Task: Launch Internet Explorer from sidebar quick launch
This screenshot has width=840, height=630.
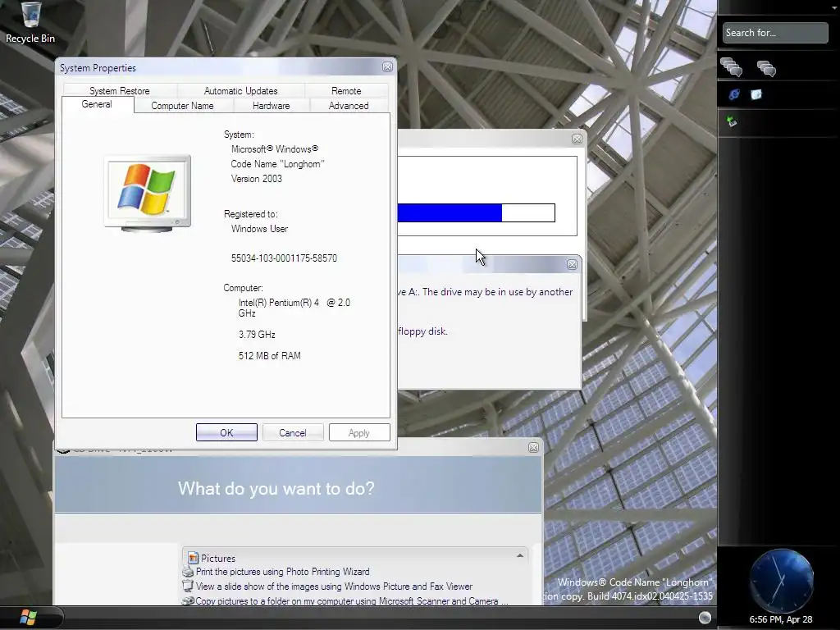Action: coord(734,94)
